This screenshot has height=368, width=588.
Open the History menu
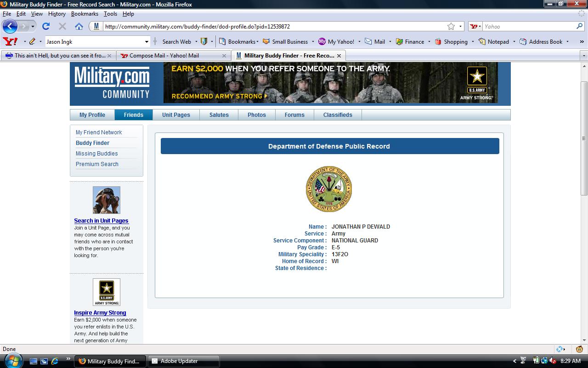click(x=57, y=14)
